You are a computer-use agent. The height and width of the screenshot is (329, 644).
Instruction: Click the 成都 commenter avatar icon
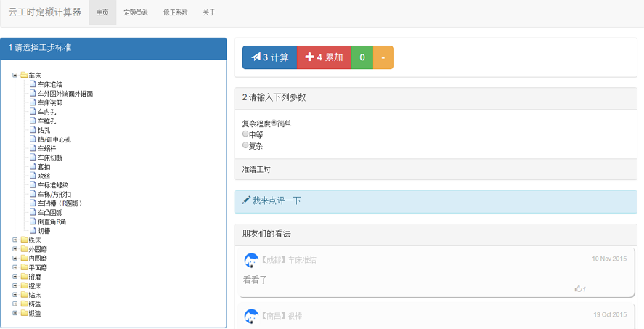click(x=251, y=260)
